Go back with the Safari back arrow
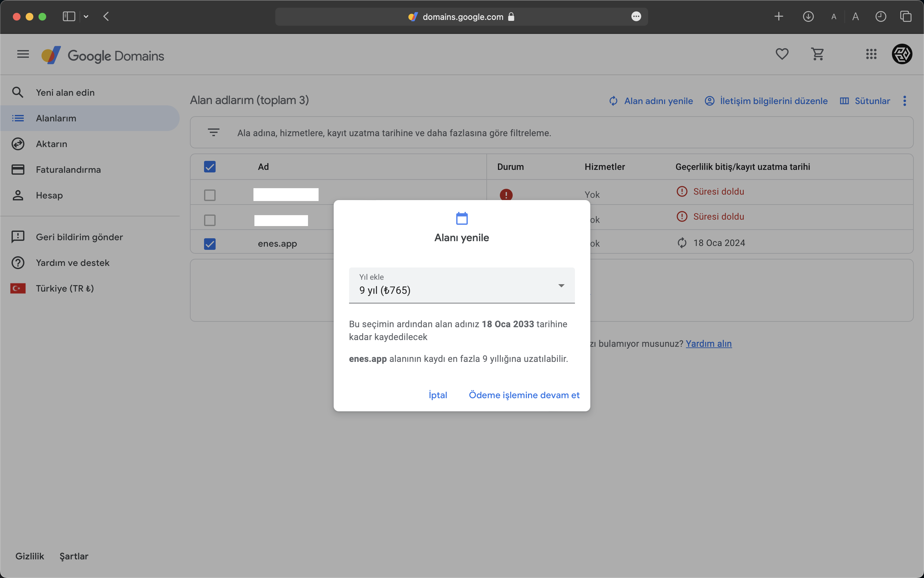The image size is (924, 578). point(106,16)
